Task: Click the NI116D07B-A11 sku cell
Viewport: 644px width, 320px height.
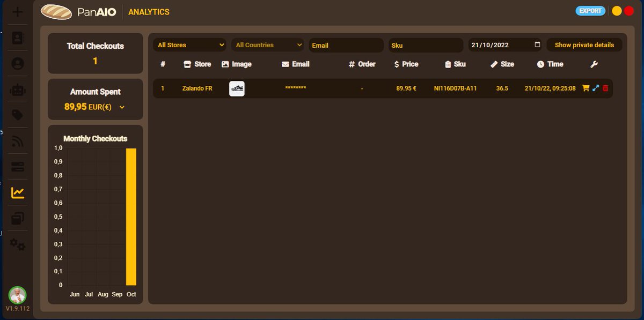Action: point(455,88)
